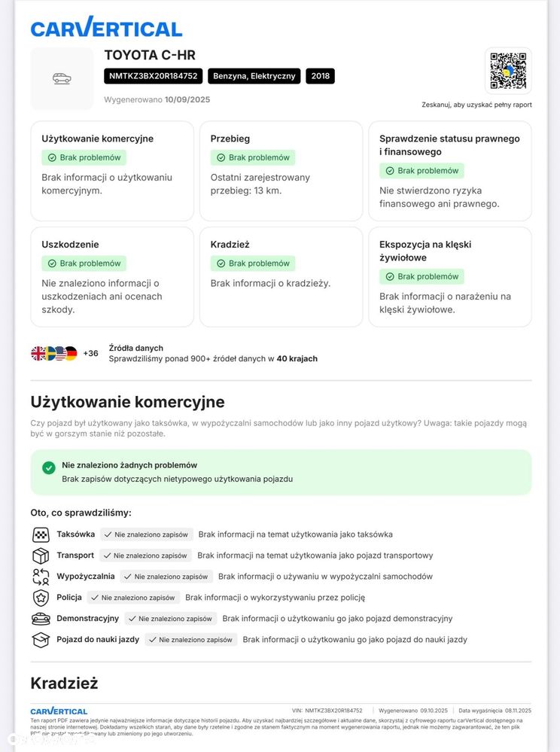Image resolution: width=560 pixels, height=752 pixels.
Task: Click the police badge icon
Action: [41, 598]
